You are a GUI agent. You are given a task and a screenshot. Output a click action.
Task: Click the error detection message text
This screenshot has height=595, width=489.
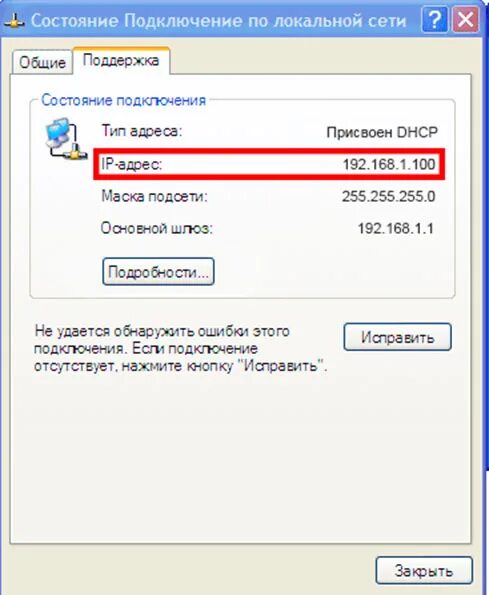181,349
